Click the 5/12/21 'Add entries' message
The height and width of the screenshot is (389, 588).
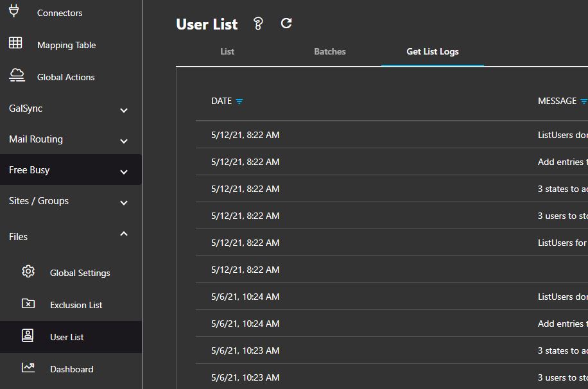pos(562,162)
